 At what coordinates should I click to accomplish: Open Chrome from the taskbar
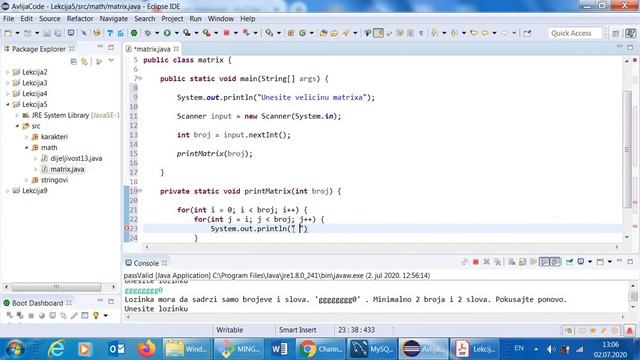tap(320, 349)
